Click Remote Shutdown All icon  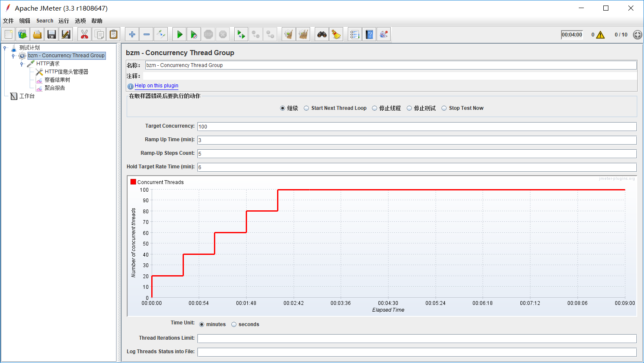tap(270, 34)
